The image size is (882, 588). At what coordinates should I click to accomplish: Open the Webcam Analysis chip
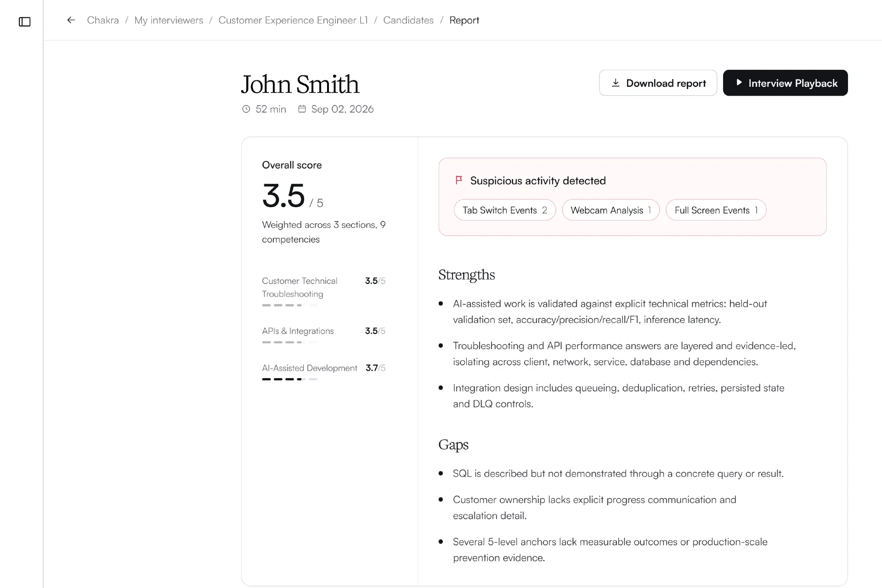pos(611,210)
